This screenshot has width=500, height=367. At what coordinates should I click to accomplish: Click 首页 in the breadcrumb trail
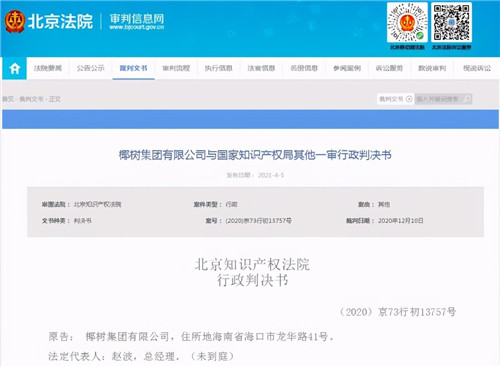[x=8, y=99]
